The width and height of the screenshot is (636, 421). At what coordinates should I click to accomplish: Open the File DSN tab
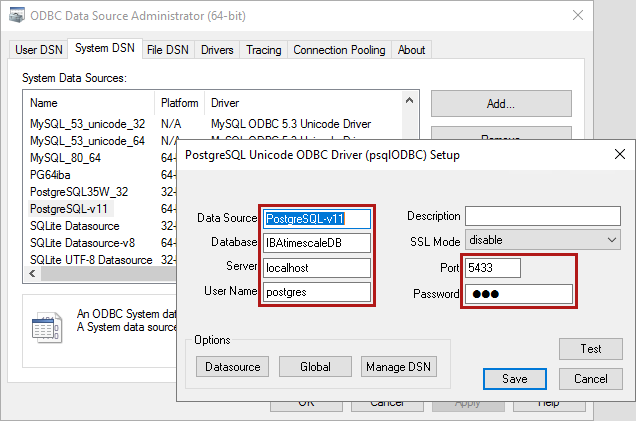point(168,50)
